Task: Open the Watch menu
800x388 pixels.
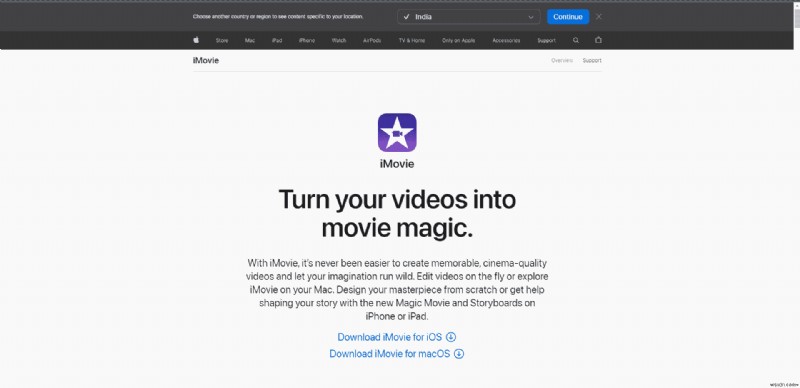Action: tap(339, 40)
